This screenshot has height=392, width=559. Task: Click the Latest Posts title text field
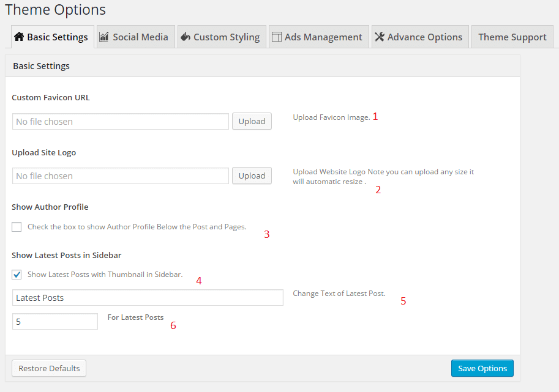point(148,298)
